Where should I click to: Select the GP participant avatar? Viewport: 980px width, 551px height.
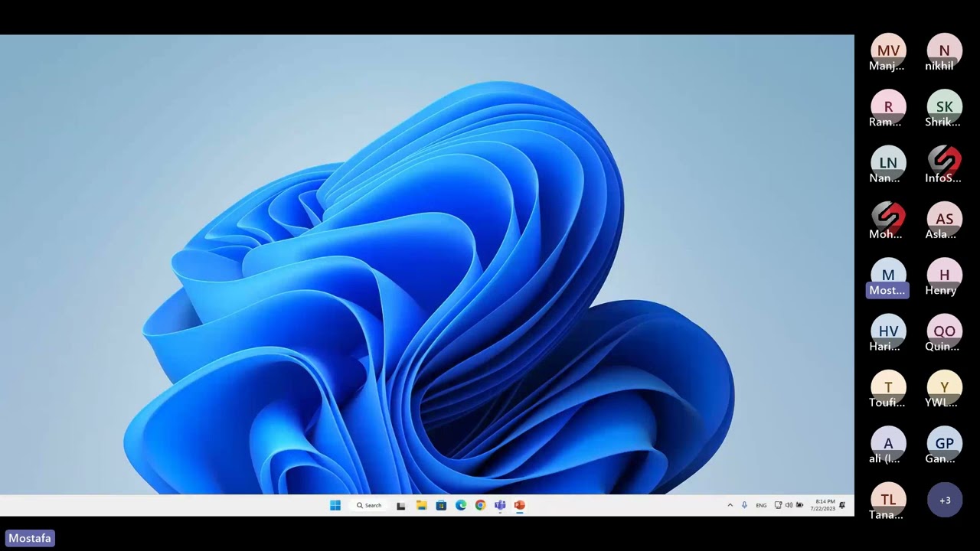click(944, 444)
